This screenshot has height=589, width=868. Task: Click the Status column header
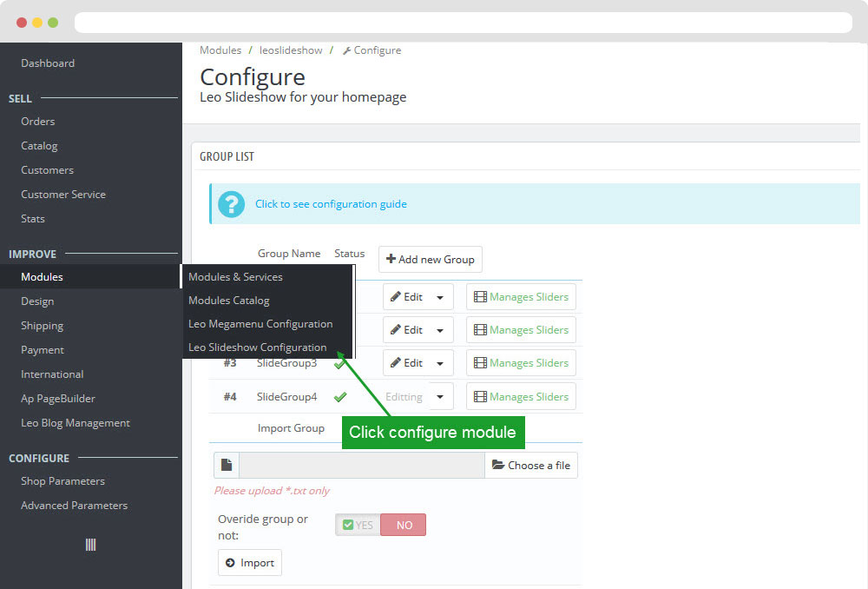click(x=349, y=253)
